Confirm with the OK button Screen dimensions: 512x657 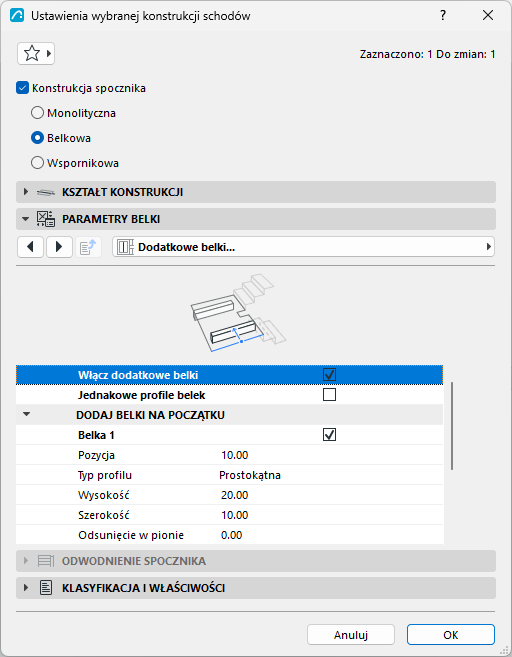(x=451, y=635)
